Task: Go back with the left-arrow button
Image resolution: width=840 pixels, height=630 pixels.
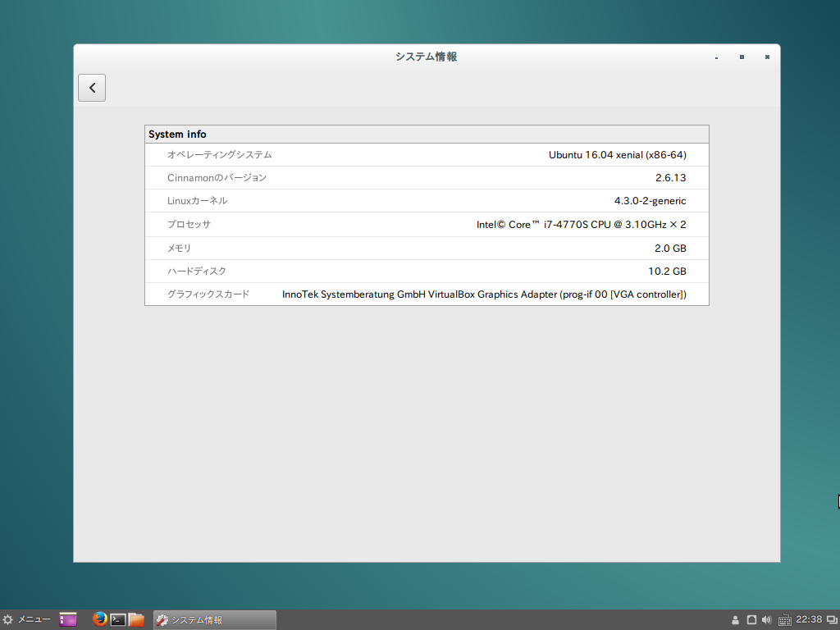Action: 92,88
